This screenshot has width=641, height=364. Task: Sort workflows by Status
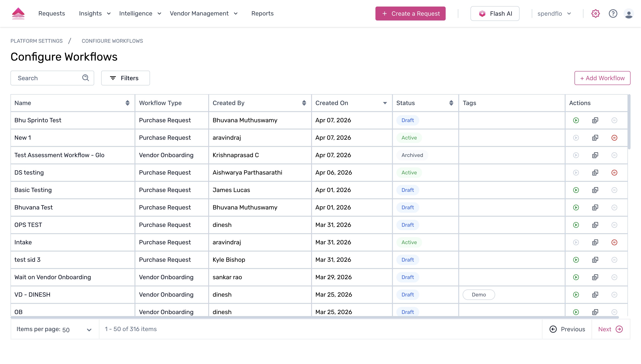[x=451, y=103]
